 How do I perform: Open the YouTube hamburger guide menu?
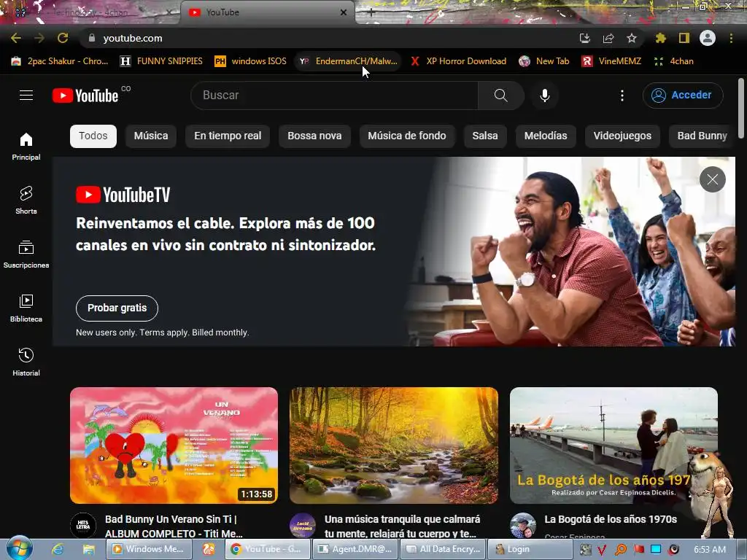26,96
